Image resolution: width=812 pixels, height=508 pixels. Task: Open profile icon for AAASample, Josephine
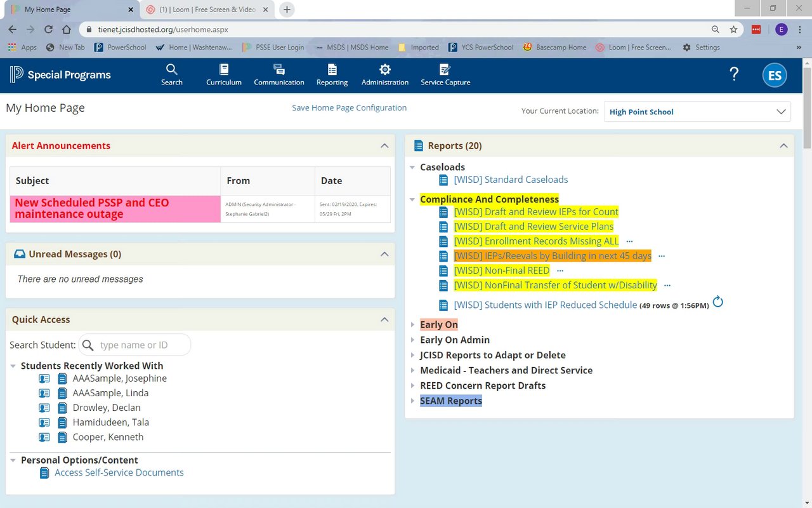[x=44, y=378]
